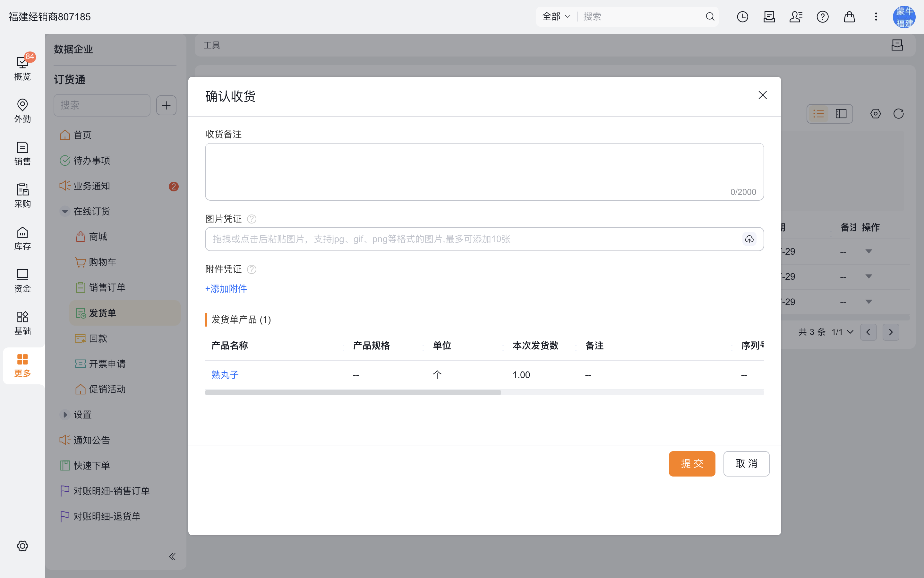Click the image voucher paste field
Image resolution: width=924 pixels, height=578 pixels.
tap(484, 239)
